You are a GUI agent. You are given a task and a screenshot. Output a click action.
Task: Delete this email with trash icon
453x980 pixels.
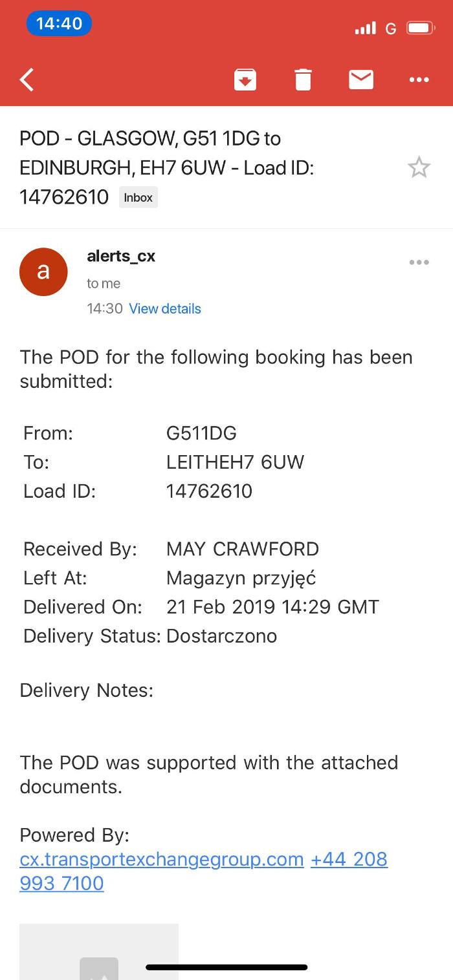(303, 80)
